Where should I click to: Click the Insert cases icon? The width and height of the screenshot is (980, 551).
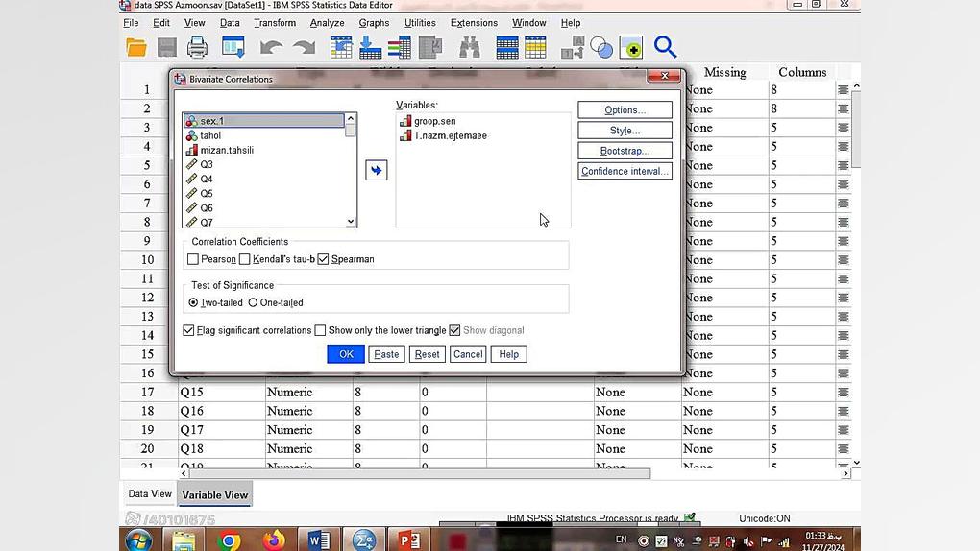(507, 47)
